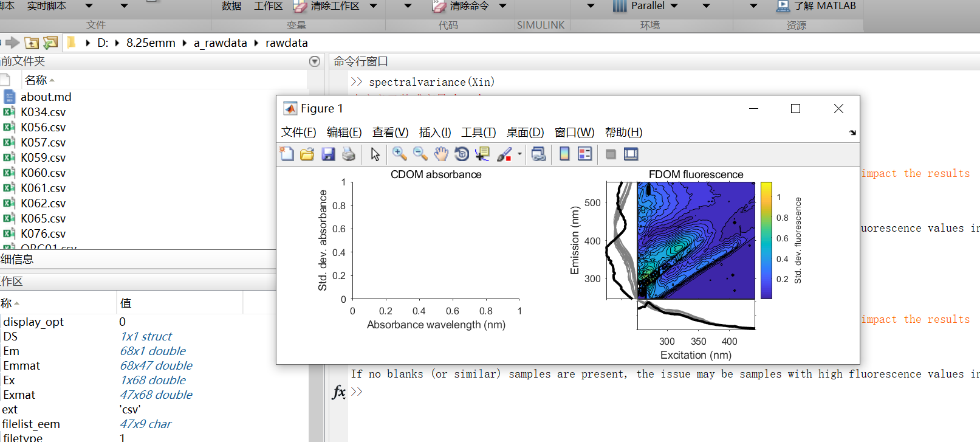Screen dimensions: 980x442
Task: Click 8.25emm folder in address path
Action: tap(151, 43)
